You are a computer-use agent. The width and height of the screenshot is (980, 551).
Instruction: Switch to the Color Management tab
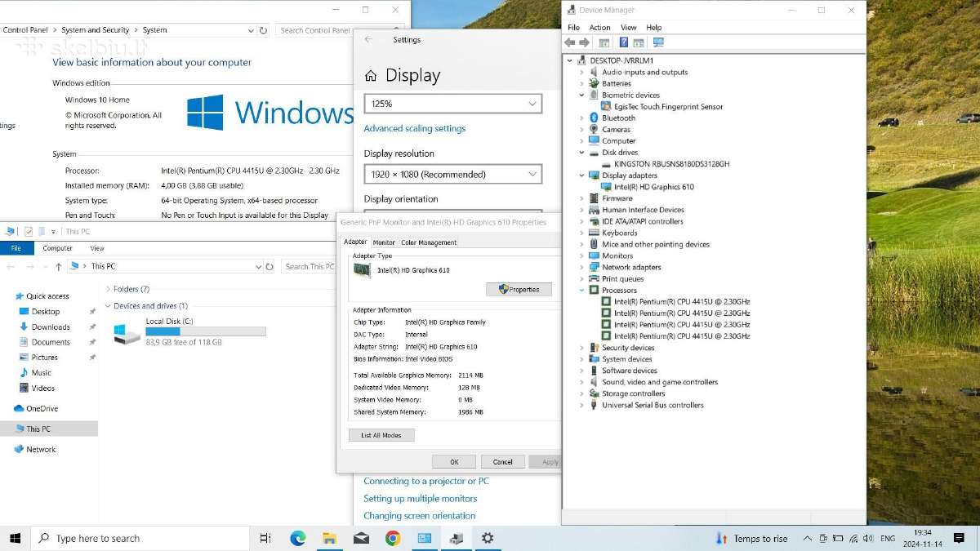(429, 242)
